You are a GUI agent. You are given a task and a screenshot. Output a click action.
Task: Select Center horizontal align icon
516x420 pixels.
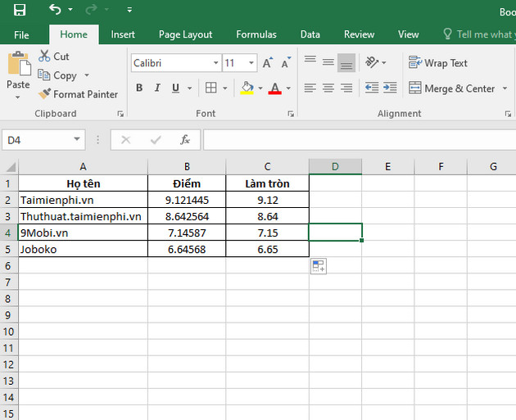328,88
